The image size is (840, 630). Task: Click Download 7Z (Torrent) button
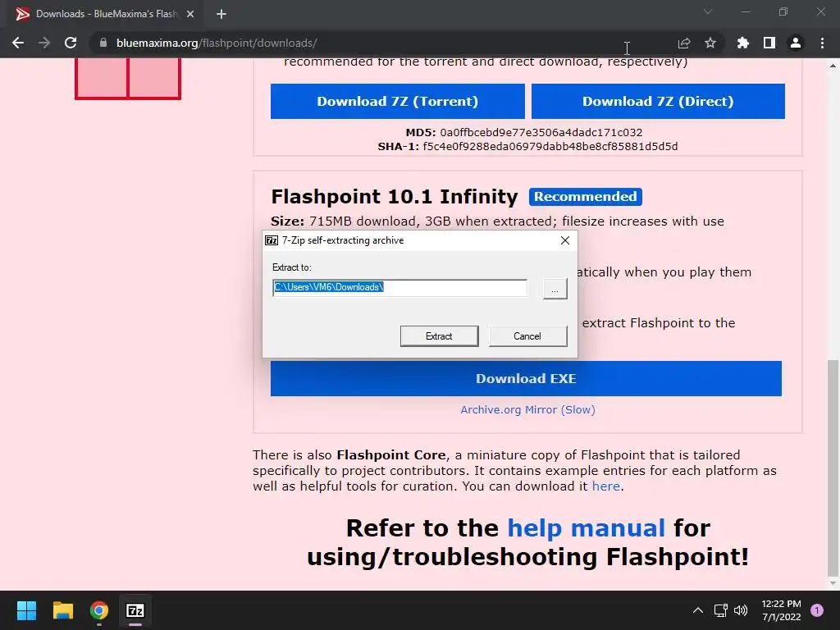click(398, 101)
